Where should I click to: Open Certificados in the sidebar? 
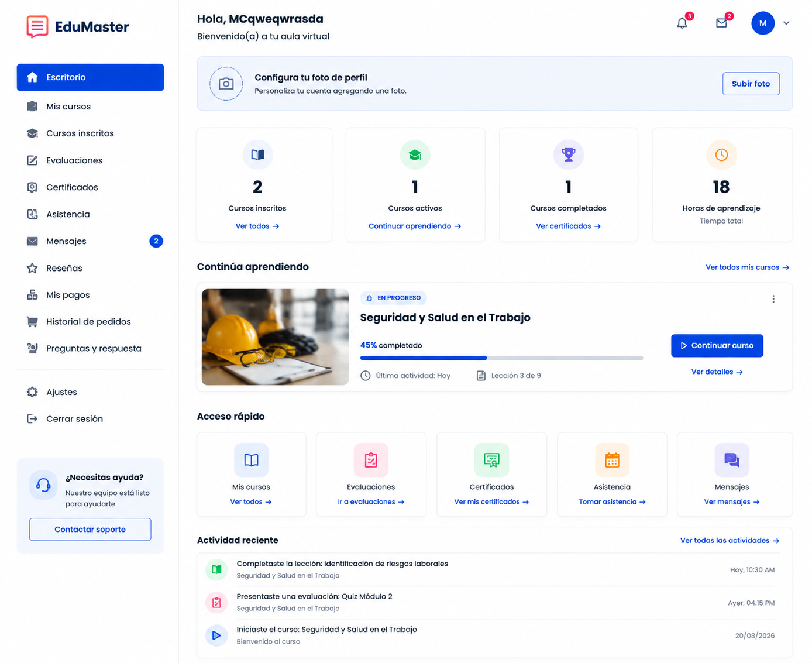pos(90,187)
